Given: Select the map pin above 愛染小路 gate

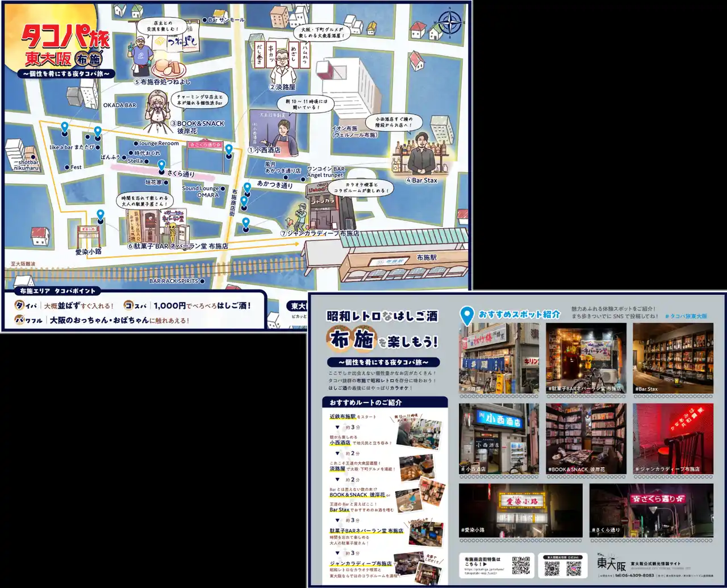Looking at the screenshot, I should pyautogui.click(x=101, y=216).
